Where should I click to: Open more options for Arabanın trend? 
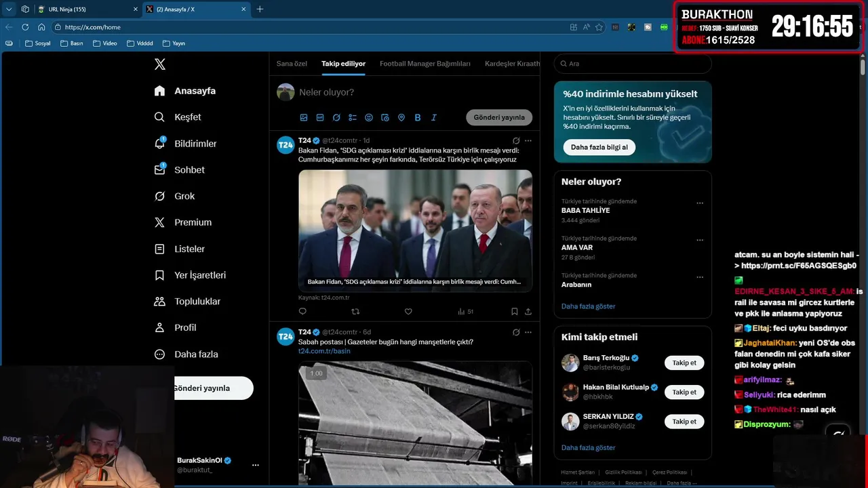tap(700, 278)
